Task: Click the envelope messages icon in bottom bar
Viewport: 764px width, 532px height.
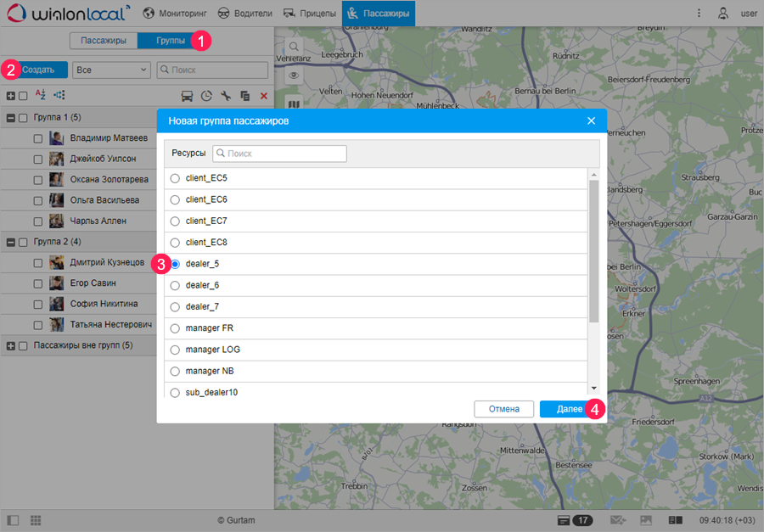Action: [x=618, y=520]
